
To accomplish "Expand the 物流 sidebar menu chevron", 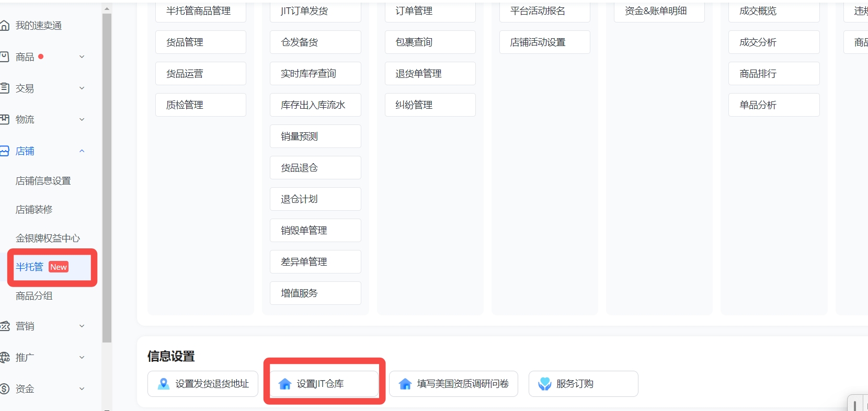I will click(x=82, y=120).
